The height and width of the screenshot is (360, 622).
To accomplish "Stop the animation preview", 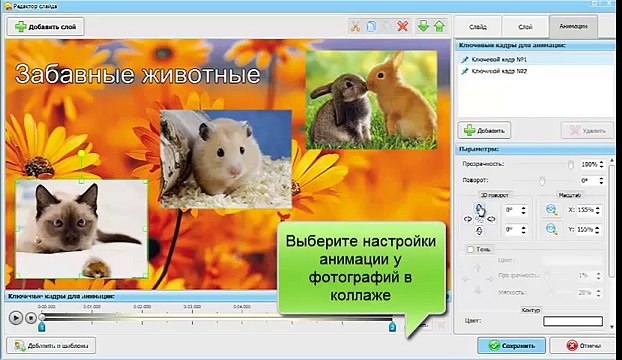I will 31,318.
